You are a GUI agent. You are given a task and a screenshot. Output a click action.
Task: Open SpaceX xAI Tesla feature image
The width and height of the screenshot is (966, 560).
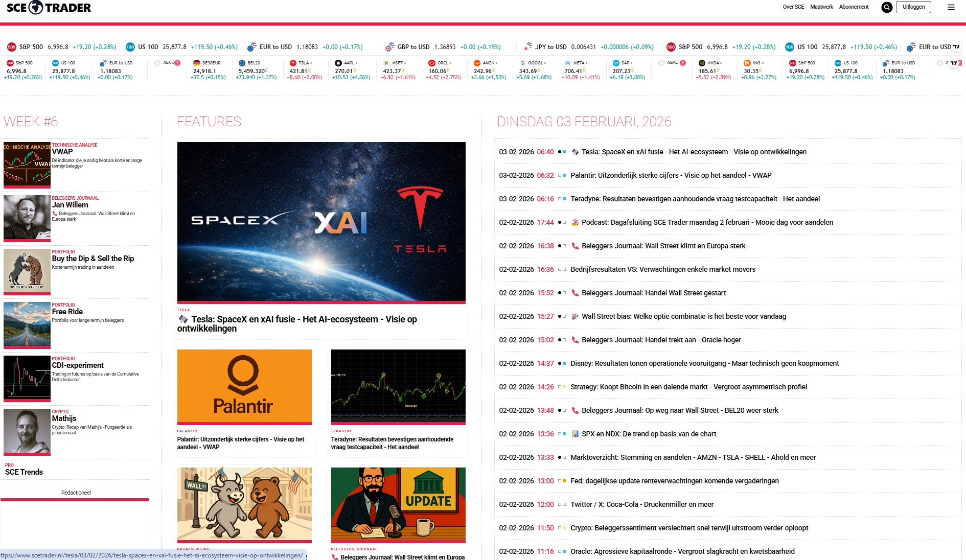[x=321, y=222]
